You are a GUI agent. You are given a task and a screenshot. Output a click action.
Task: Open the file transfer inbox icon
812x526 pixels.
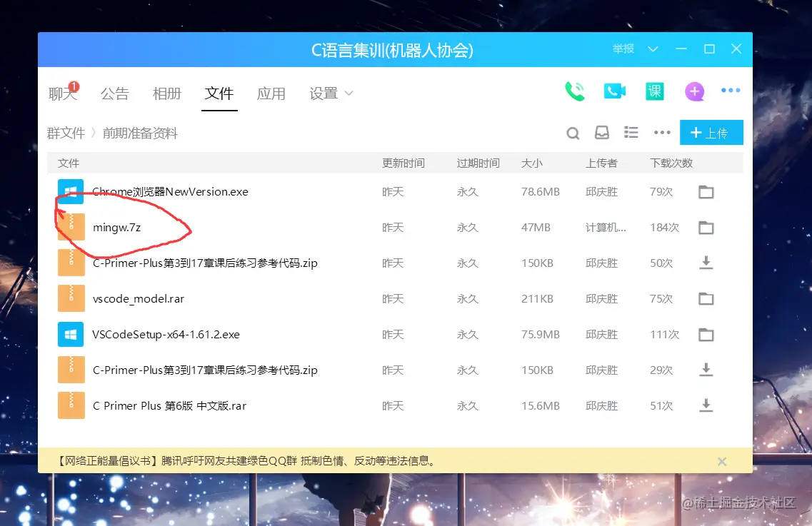point(602,133)
